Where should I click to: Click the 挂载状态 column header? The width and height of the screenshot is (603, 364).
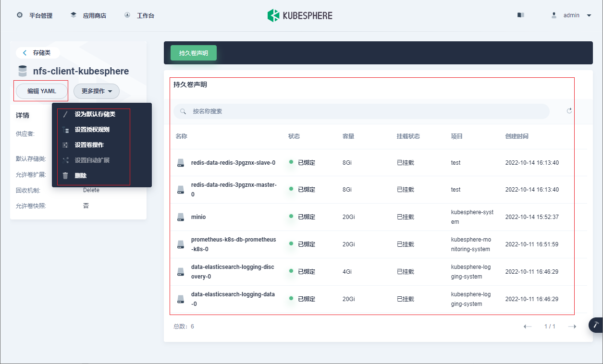click(x=408, y=136)
